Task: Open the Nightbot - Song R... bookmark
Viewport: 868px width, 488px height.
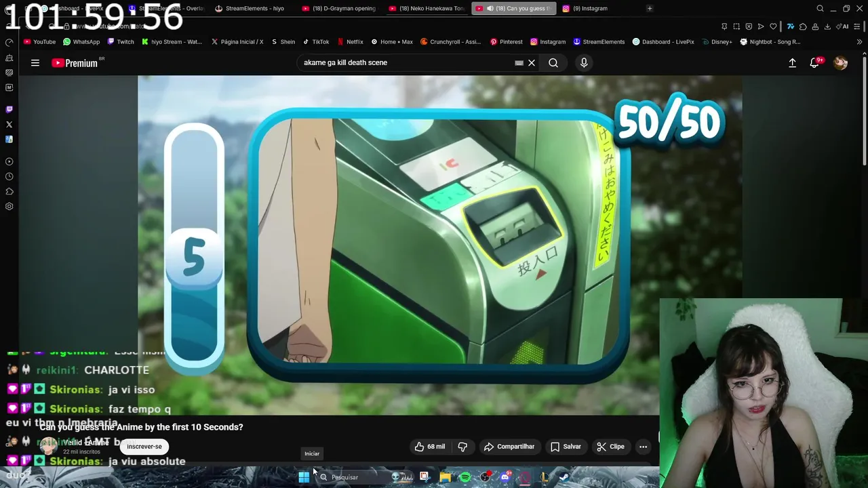Action: [x=770, y=42]
